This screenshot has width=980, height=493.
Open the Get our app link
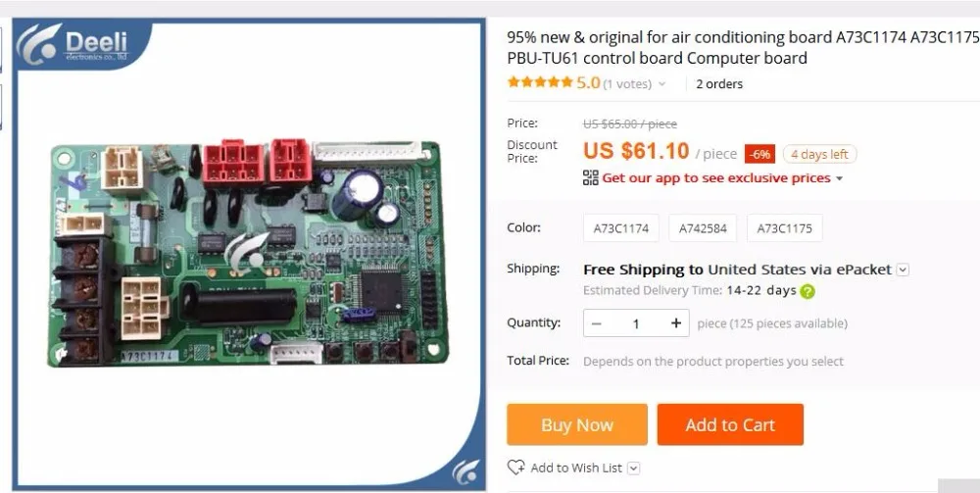pos(716,178)
